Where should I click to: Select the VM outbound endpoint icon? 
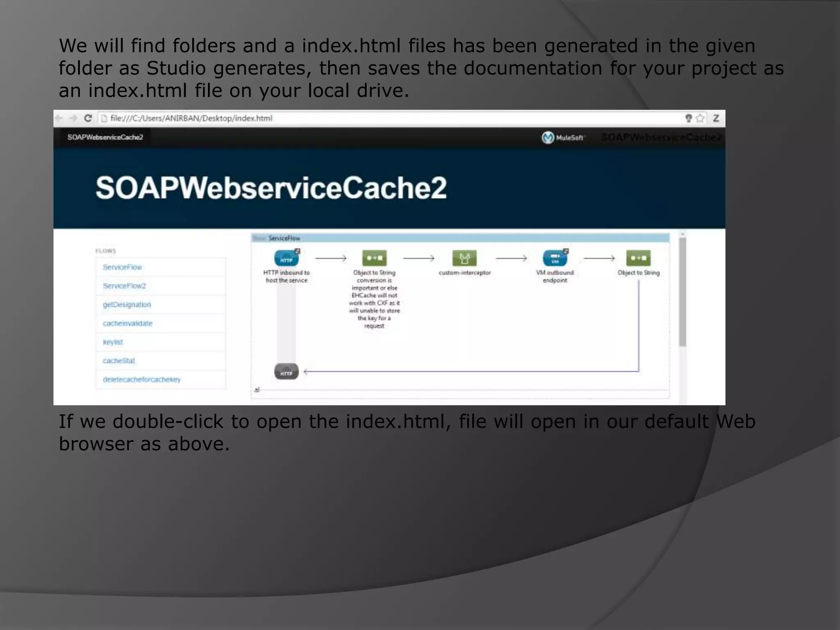point(555,258)
